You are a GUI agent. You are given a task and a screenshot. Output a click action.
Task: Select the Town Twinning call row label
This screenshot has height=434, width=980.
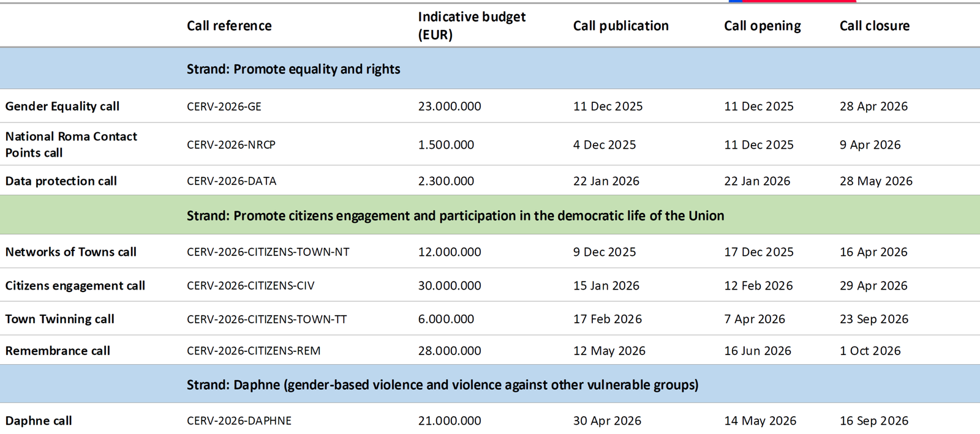[x=60, y=319]
